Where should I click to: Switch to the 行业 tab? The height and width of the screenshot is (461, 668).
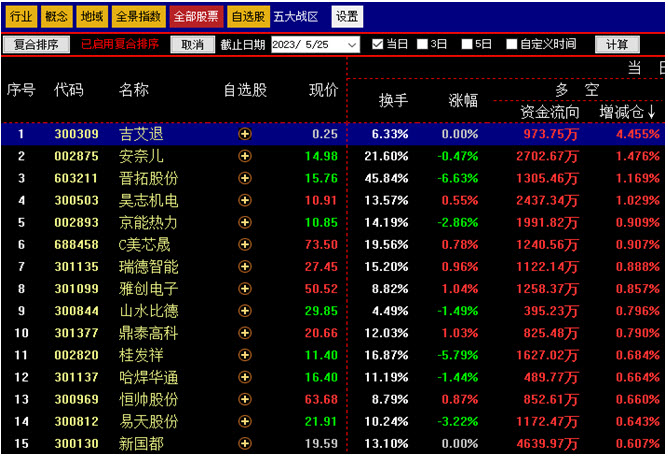tap(21, 17)
